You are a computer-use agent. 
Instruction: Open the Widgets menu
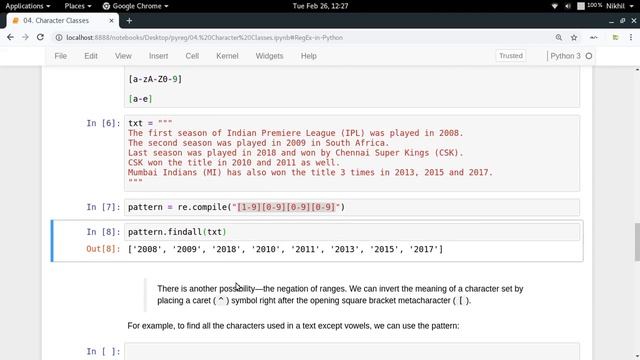(x=269, y=56)
